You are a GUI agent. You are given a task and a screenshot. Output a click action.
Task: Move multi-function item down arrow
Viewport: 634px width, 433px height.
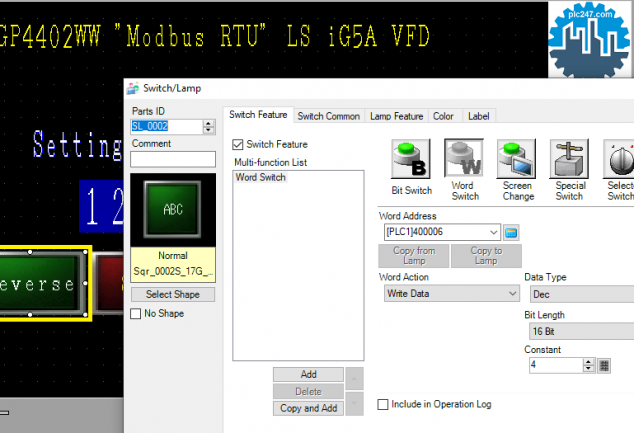tap(354, 403)
